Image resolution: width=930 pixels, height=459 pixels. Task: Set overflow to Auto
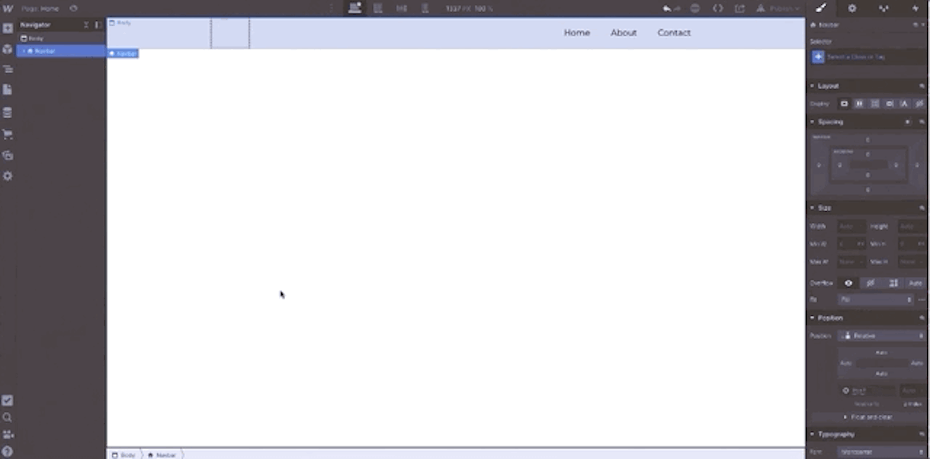pos(914,283)
